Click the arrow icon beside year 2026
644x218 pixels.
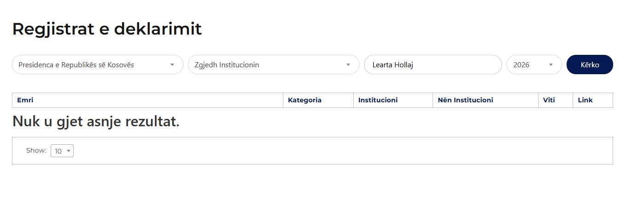pyautogui.click(x=551, y=65)
